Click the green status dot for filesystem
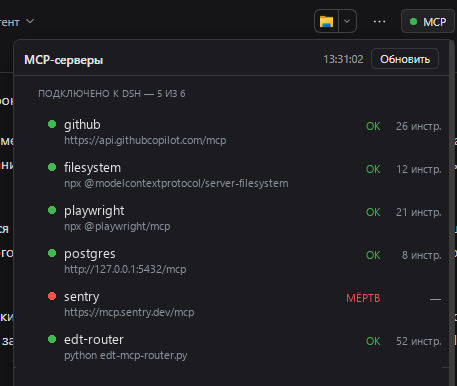457x386 pixels. pos(52,167)
